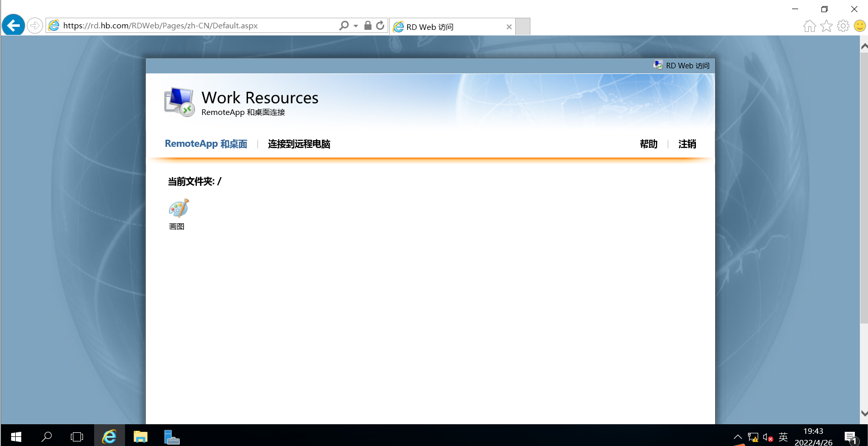Click the Work Resources heading text
The image size is (868, 446).
260,97
